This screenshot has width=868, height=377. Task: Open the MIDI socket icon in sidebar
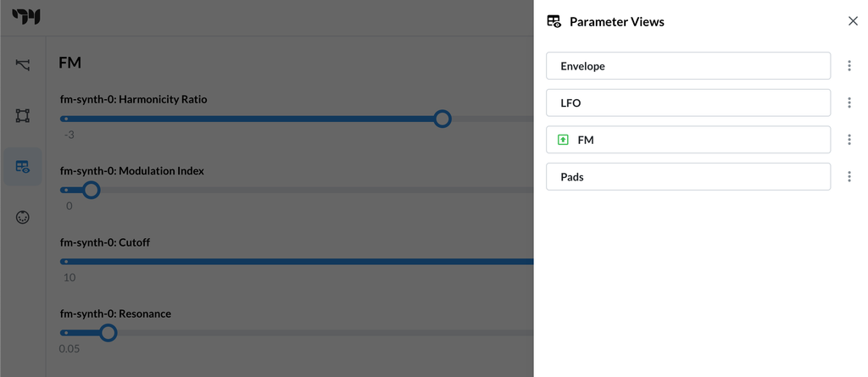coord(23,217)
